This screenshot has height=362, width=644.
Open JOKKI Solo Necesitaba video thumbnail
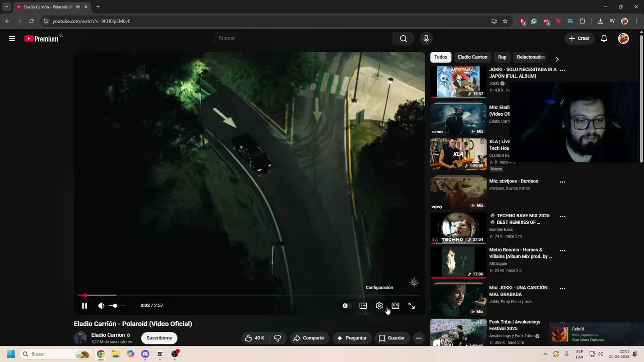458,82
